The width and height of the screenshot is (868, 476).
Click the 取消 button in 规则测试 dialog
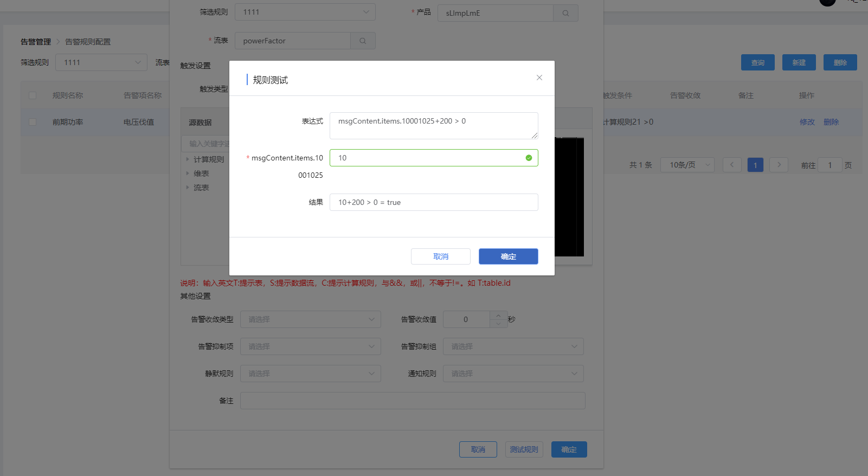(x=440, y=256)
